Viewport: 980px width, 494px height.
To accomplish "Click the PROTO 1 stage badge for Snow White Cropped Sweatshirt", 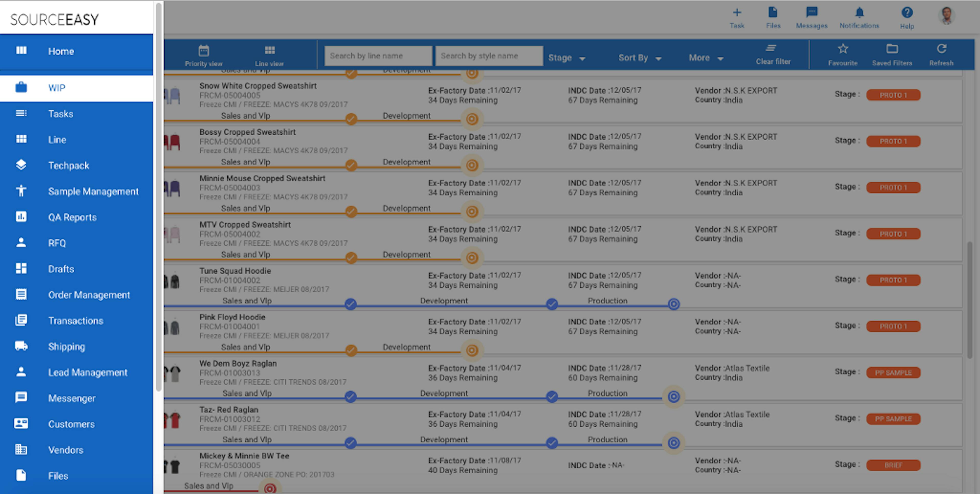I will pyautogui.click(x=893, y=95).
